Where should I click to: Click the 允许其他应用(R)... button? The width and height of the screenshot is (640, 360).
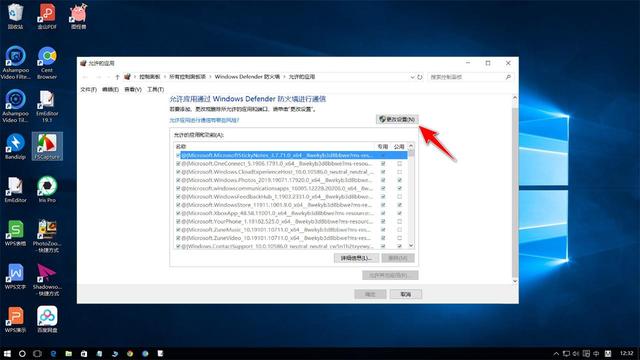tap(390, 276)
